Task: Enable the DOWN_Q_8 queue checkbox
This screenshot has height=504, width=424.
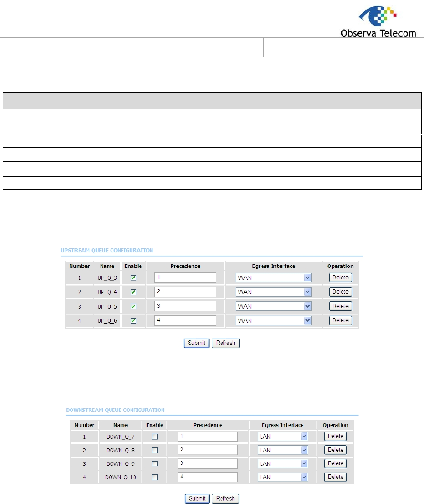Action: point(155,450)
